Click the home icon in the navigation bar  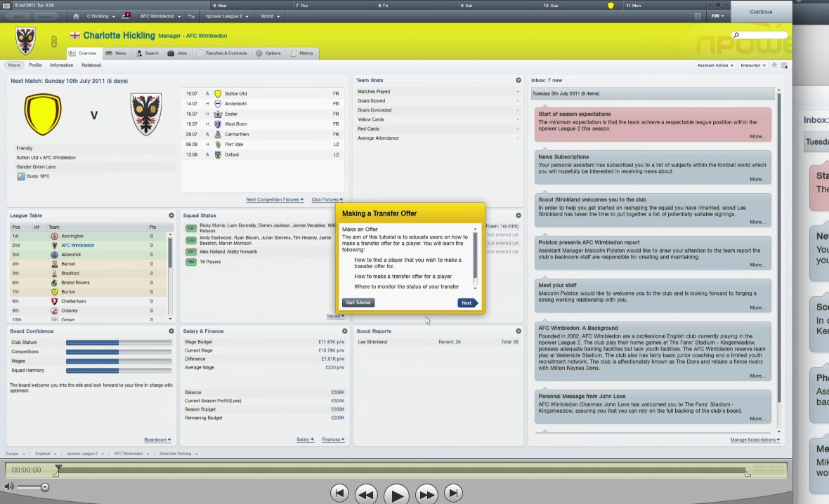click(x=75, y=16)
